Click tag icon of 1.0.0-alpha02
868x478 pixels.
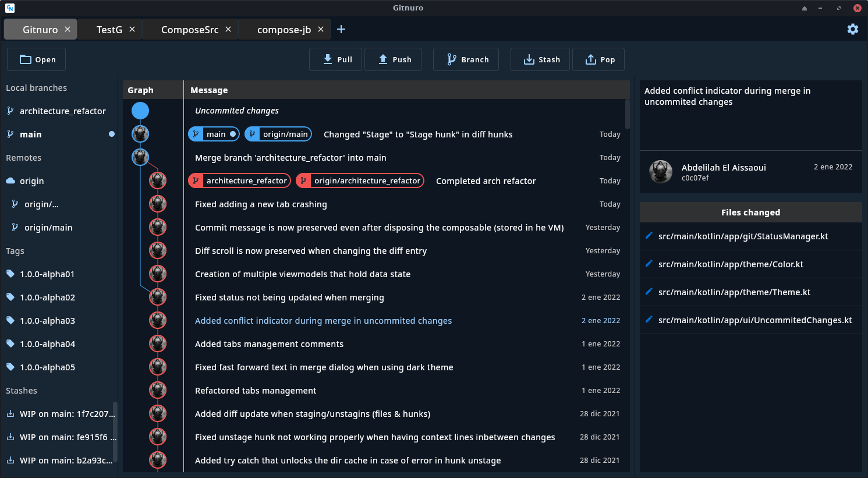coord(10,298)
